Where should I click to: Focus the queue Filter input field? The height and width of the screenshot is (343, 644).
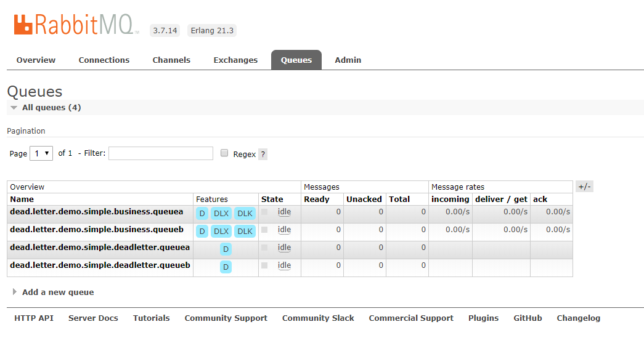tap(161, 153)
